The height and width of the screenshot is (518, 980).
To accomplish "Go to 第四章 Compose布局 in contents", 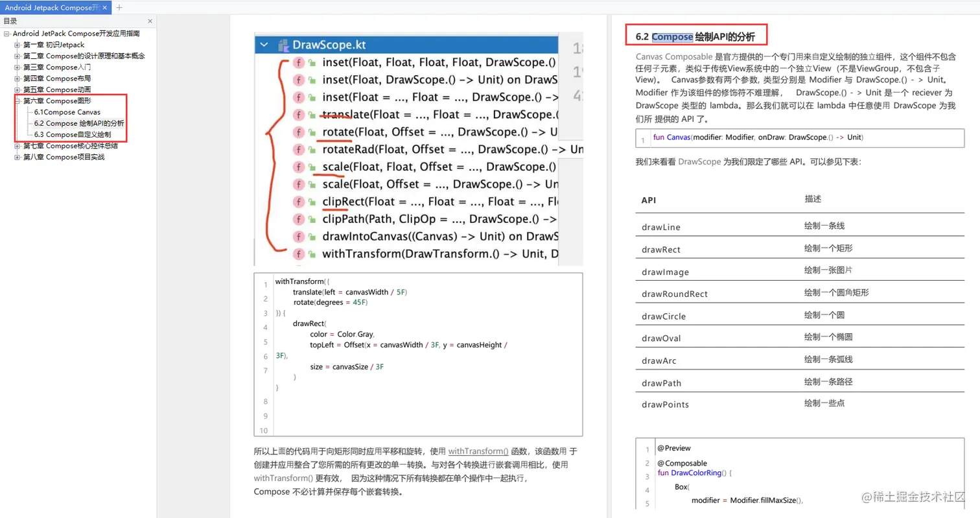I will click(x=57, y=78).
